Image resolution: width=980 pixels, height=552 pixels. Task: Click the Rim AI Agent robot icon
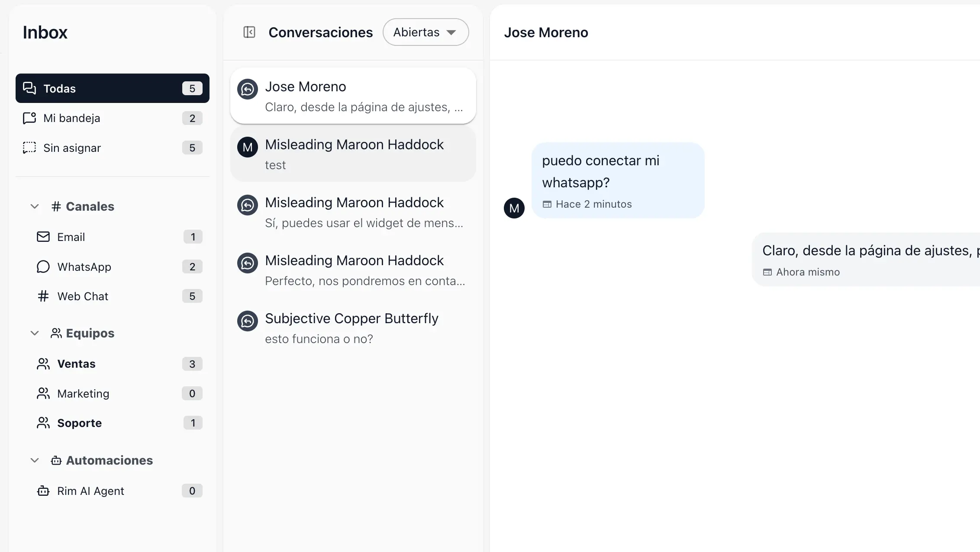click(x=43, y=491)
